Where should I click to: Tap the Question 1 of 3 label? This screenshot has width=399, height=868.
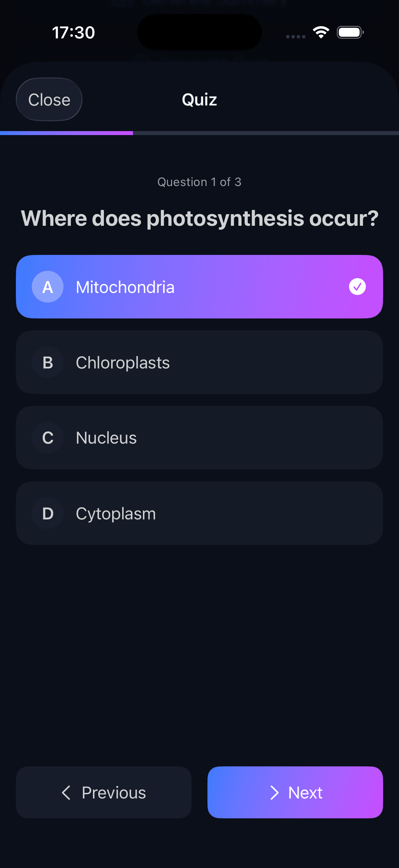point(199,182)
